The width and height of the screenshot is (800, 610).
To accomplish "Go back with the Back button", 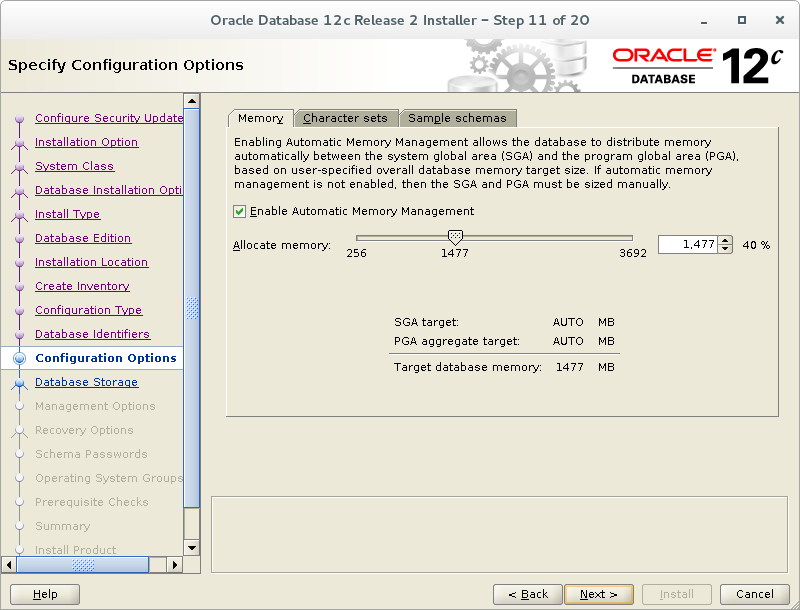I will (x=528, y=594).
